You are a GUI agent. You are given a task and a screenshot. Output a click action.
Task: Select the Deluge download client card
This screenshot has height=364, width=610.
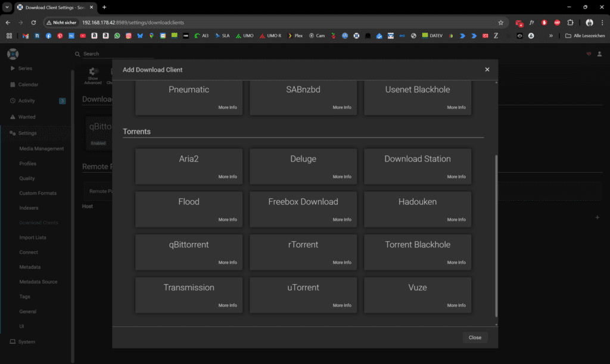(x=303, y=166)
